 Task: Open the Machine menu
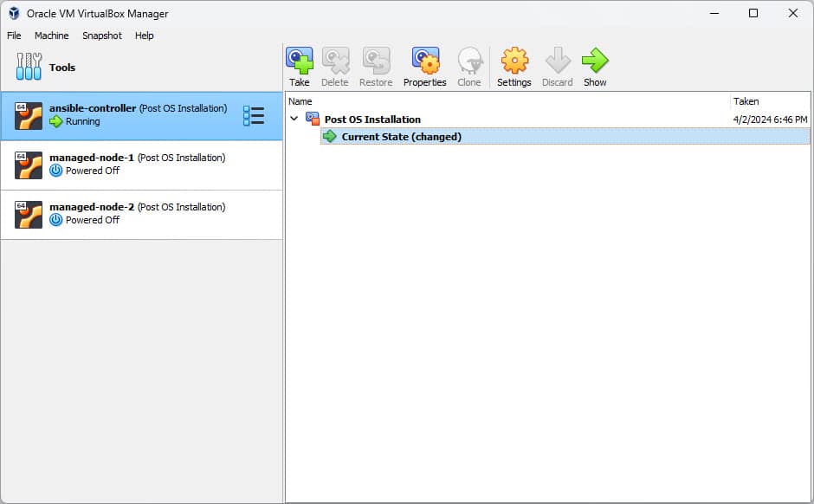pos(51,36)
